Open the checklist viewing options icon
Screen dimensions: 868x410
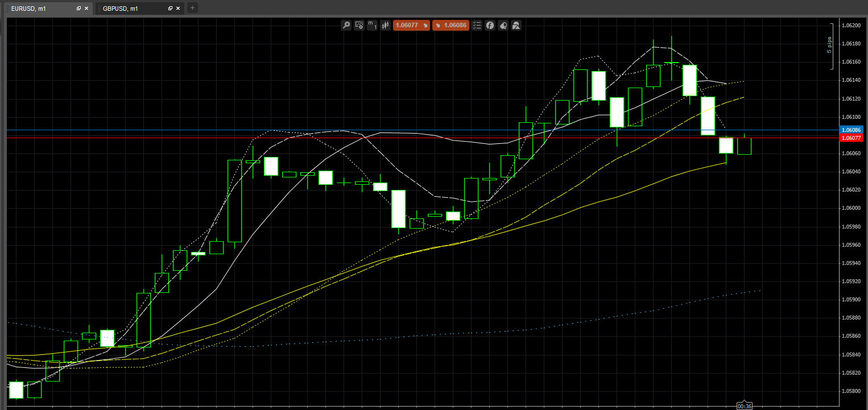[x=477, y=25]
